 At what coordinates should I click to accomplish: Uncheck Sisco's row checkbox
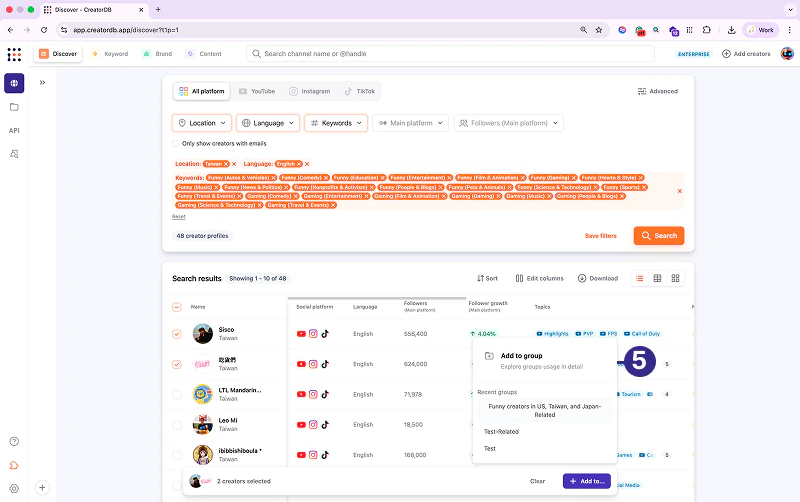click(x=177, y=334)
